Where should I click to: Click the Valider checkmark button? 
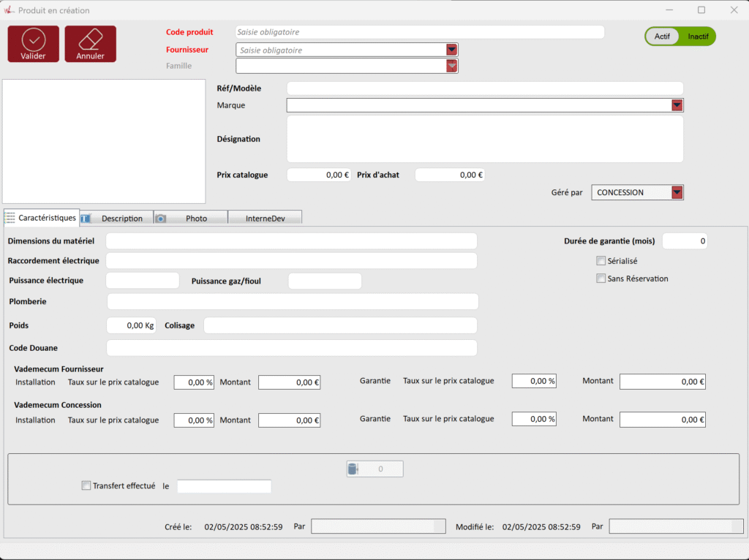tap(34, 44)
